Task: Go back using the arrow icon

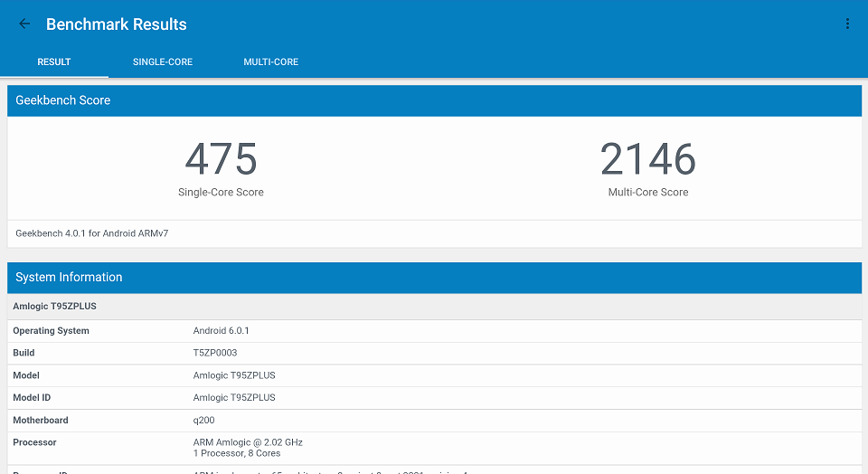Action: (24, 24)
